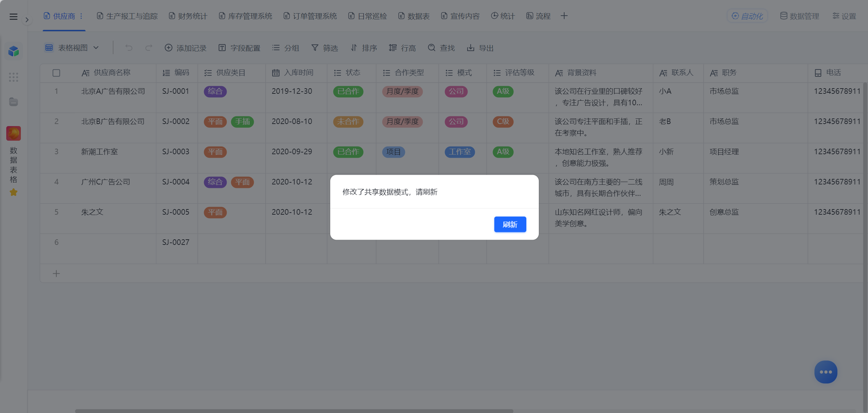Open the blue floating more-options button
This screenshot has height=413, width=868.
pyautogui.click(x=826, y=372)
